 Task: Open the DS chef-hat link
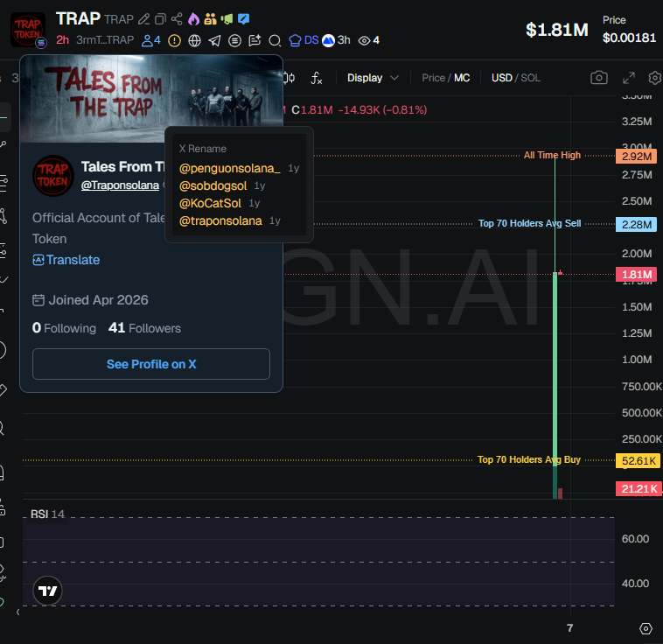point(304,40)
